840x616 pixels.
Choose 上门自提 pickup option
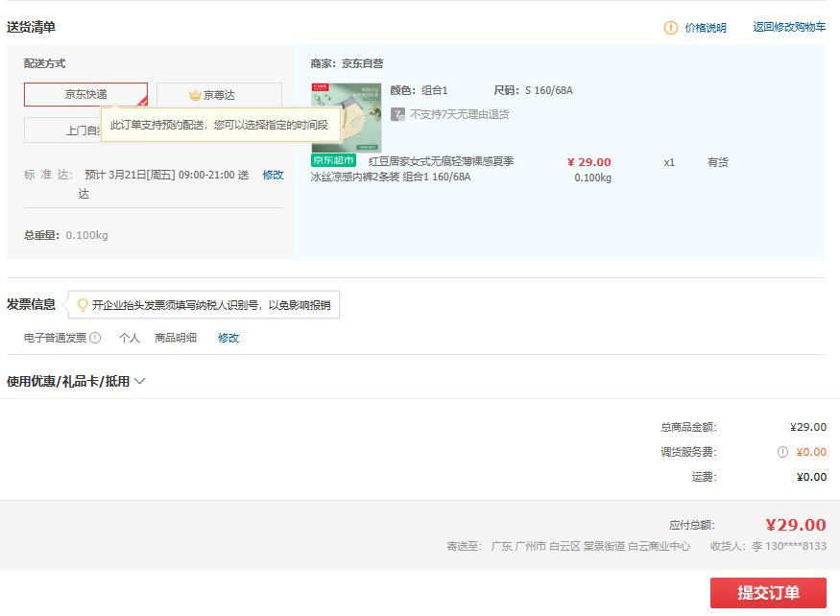coord(62,130)
